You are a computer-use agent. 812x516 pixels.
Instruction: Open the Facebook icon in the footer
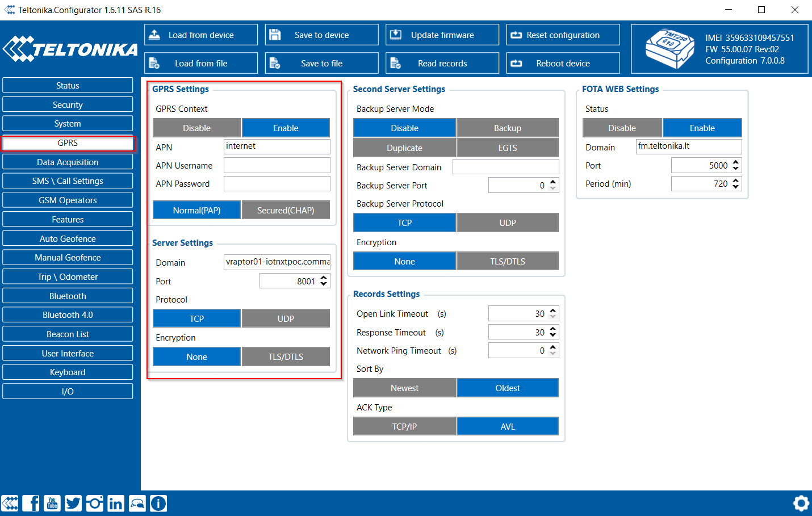[x=31, y=503]
